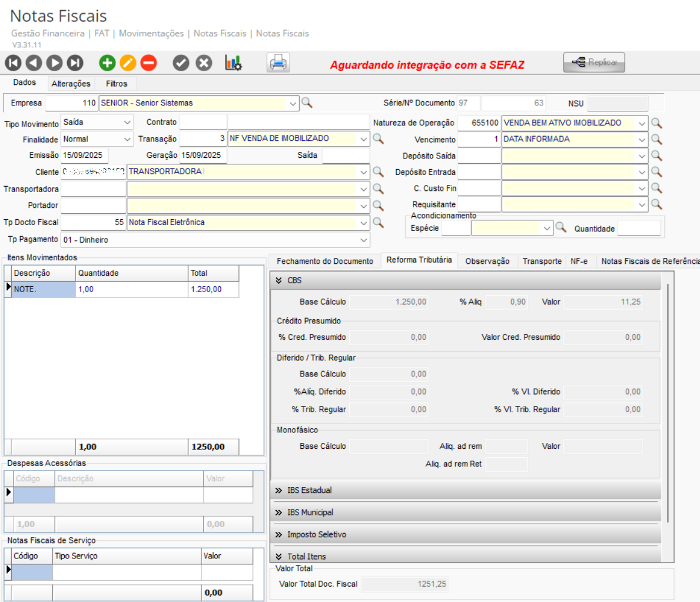
Task: Click the orange edit pencil icon
Action: pos(128,62)
